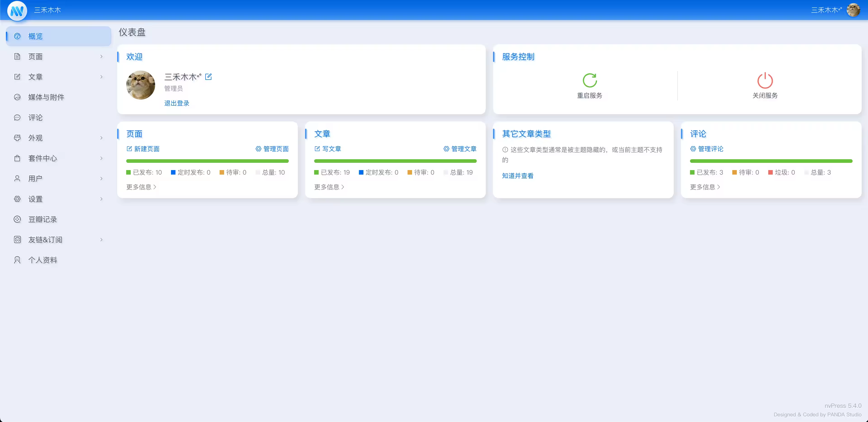This screenshot has width=868, height=422.
Task: Expand the 外观 sidebar submenu chevron
Action: (x=101, y=138)
